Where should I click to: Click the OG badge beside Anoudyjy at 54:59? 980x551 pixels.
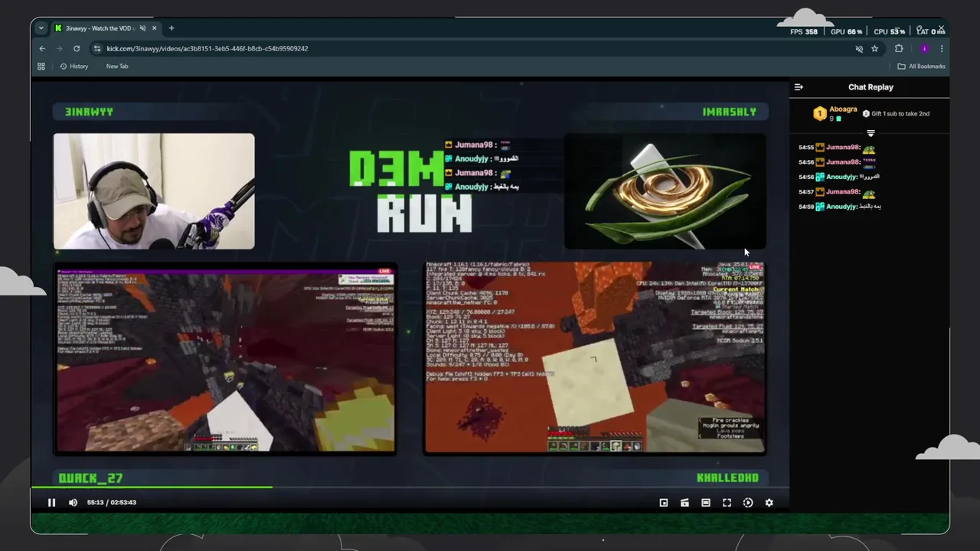click(x=820, y=207)
